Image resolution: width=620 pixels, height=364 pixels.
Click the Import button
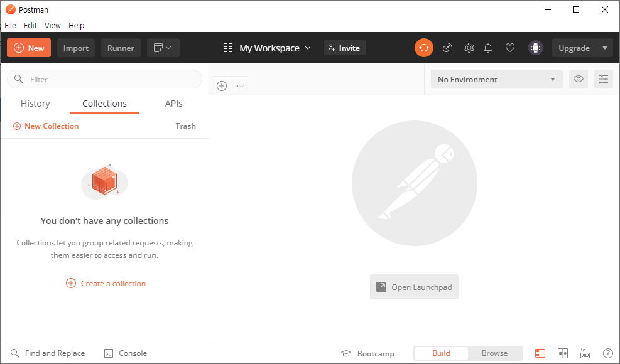[x=76, y=48]
